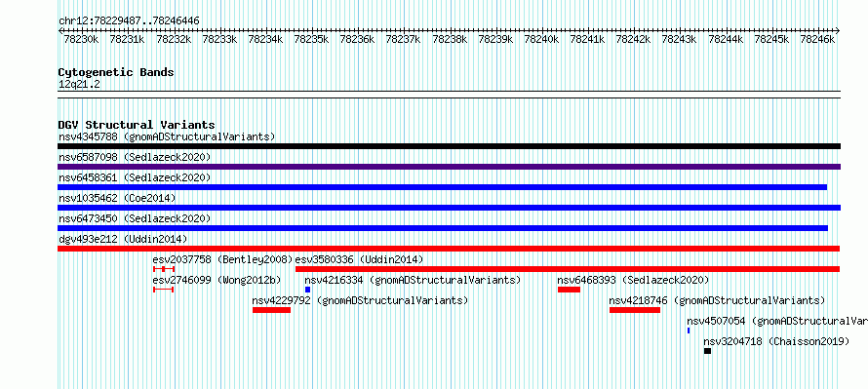
Task: Click the 78231k ruler tick label
Action: [x=128, y=39]
